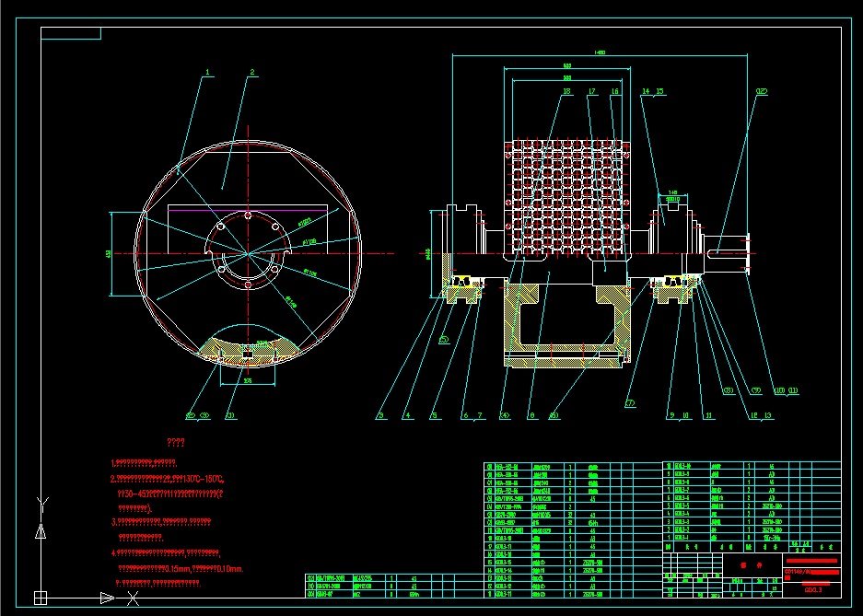The width and height of the screenshot is (863, 616).
Task: Select the 1480 overall length dimension text
Action: [600, 52]
